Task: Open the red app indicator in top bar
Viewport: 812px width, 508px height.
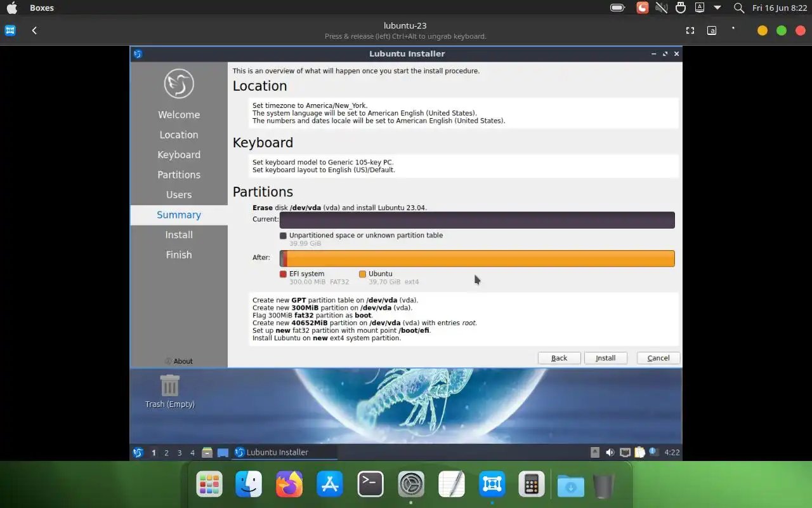Action: [643, 8]
